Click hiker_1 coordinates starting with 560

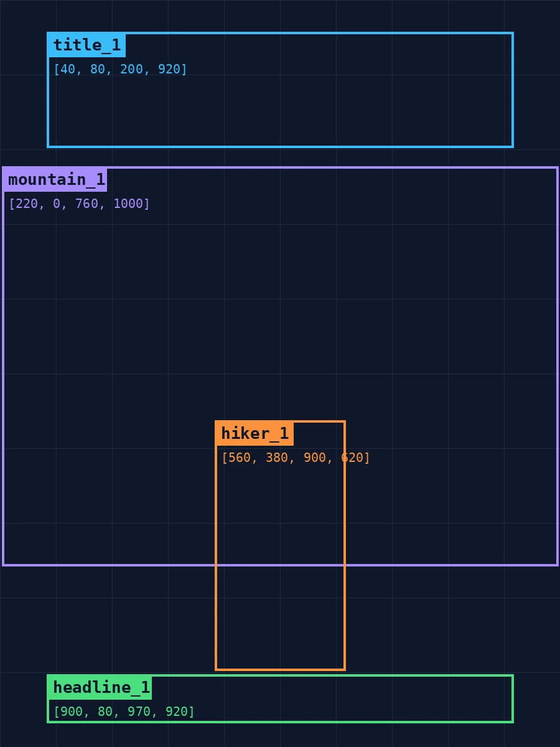click(296, 458)
